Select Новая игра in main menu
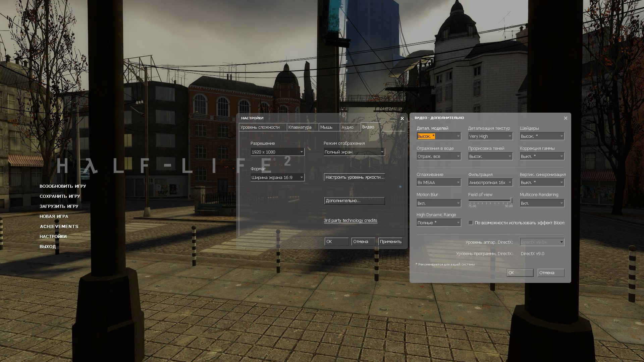Viewport: 644px width, 362px height. 54,217
